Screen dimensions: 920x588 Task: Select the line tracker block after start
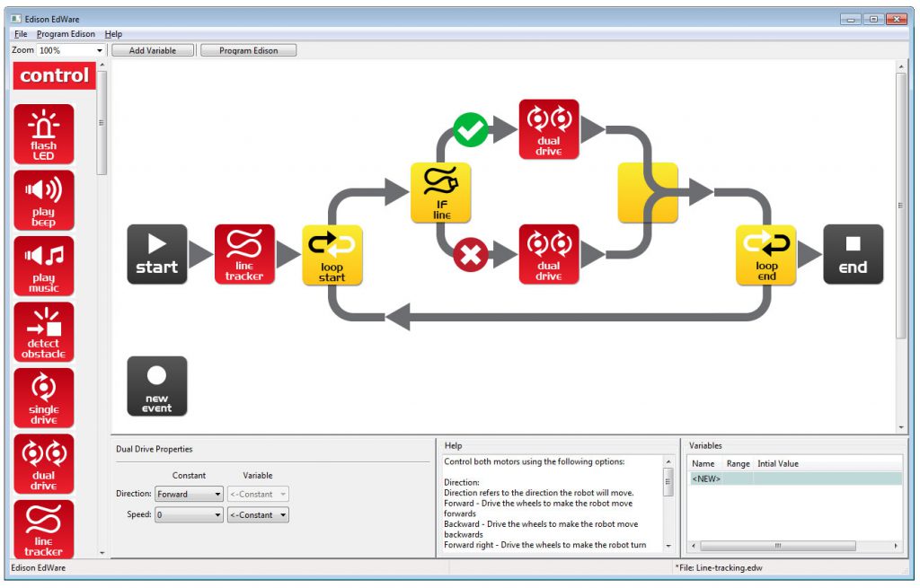click(244, 254)
